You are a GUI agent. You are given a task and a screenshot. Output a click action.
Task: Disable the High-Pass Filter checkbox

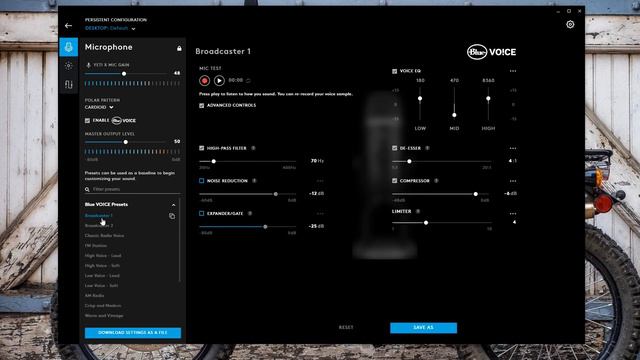[x=201, y=148]
